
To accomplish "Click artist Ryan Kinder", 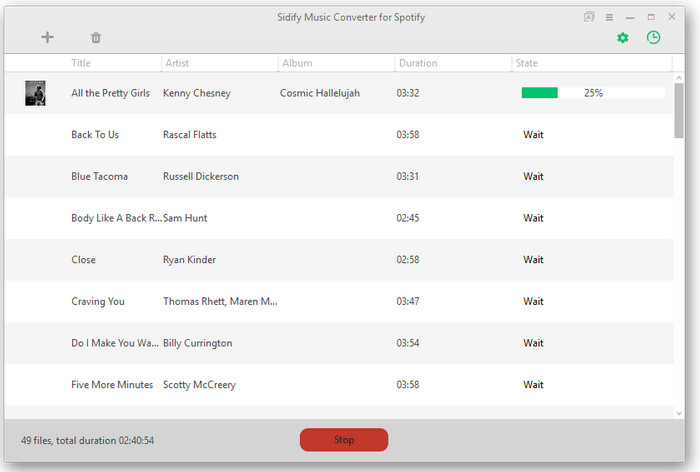I will (x=189, y=259).
